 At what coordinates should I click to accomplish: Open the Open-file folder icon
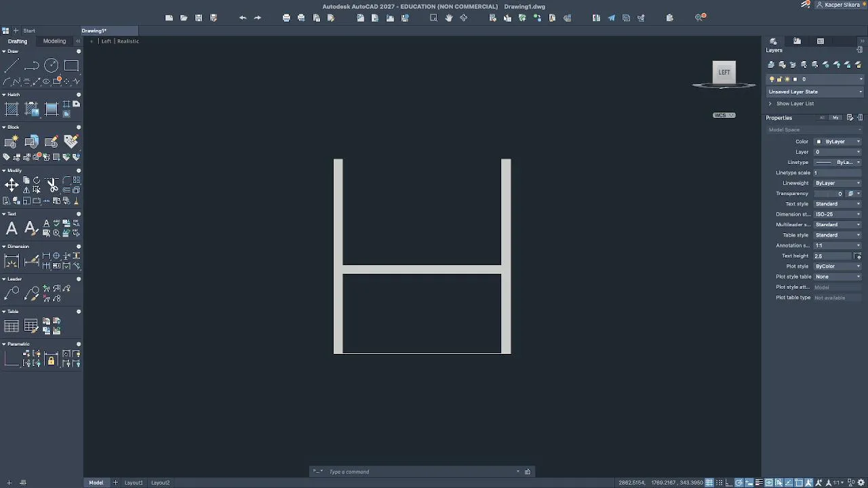[x=184, y=18]
